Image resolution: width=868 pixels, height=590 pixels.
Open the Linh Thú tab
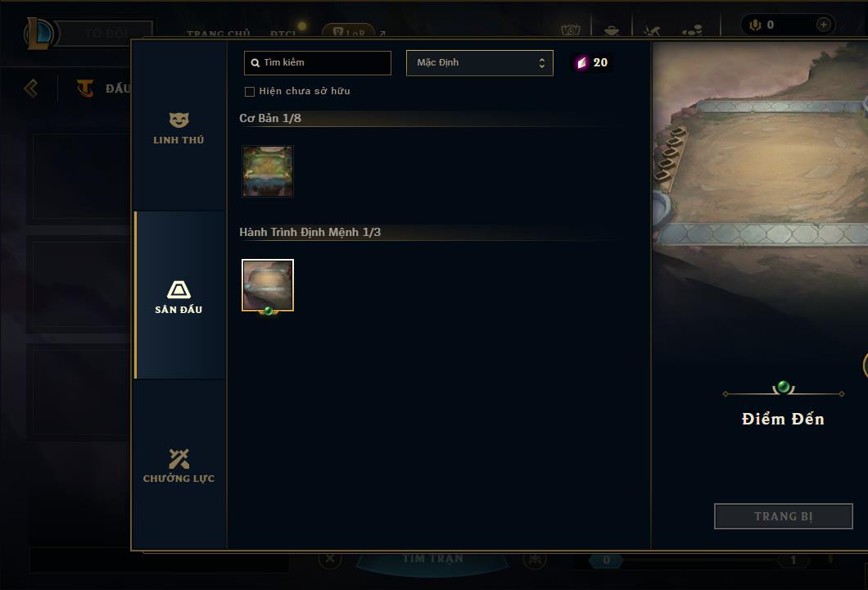(179, 129)
